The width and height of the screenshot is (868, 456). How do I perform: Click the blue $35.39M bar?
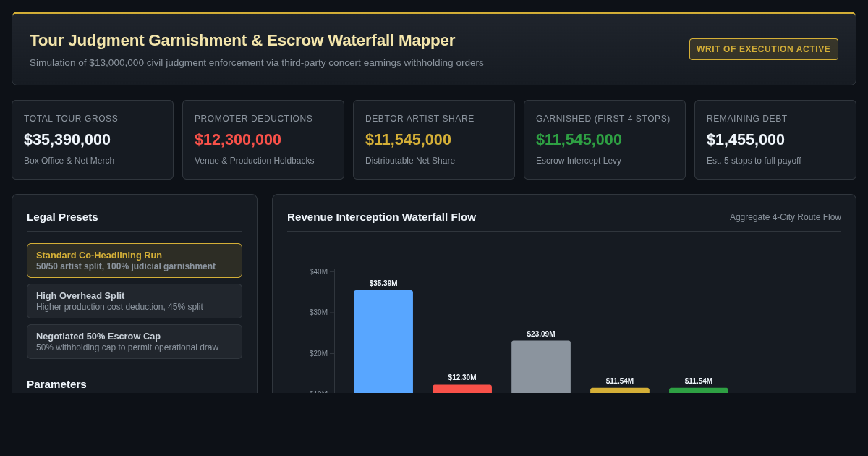point(383,342)
